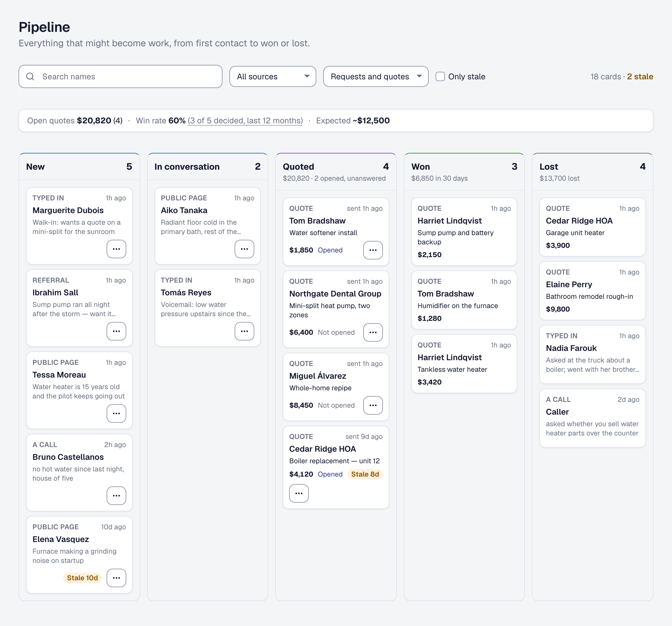Select the In conversation column header
Viewport: 672px width, 626px height.
[x=208, y=166]
